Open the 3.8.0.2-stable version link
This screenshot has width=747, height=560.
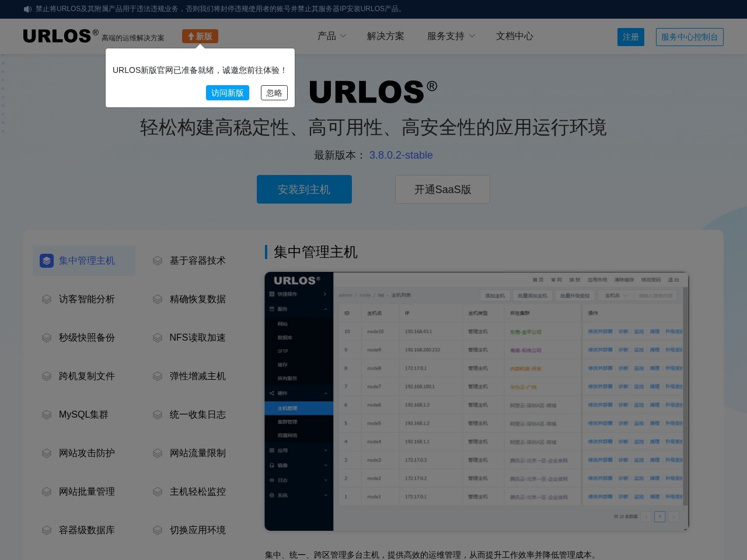(401, 155)
